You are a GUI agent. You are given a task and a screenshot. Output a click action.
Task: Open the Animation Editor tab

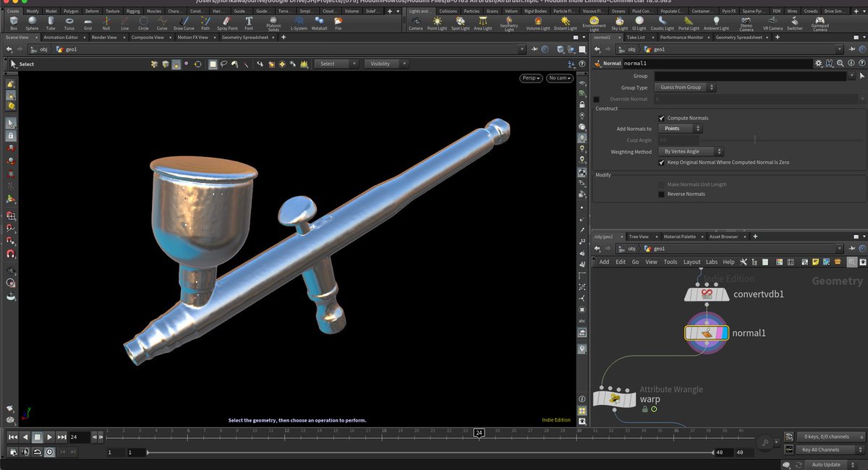click(x=61, y=37)
